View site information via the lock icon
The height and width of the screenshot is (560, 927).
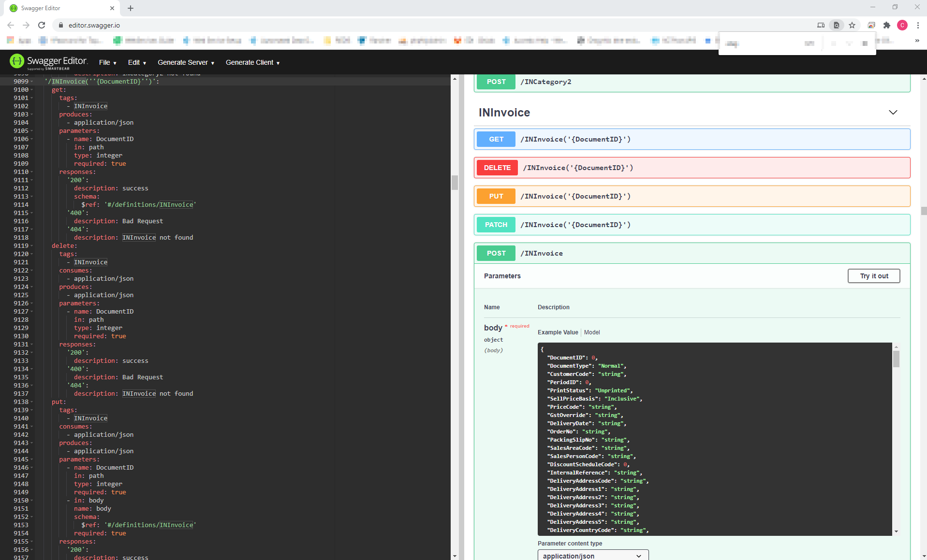[x=61, y=25]
